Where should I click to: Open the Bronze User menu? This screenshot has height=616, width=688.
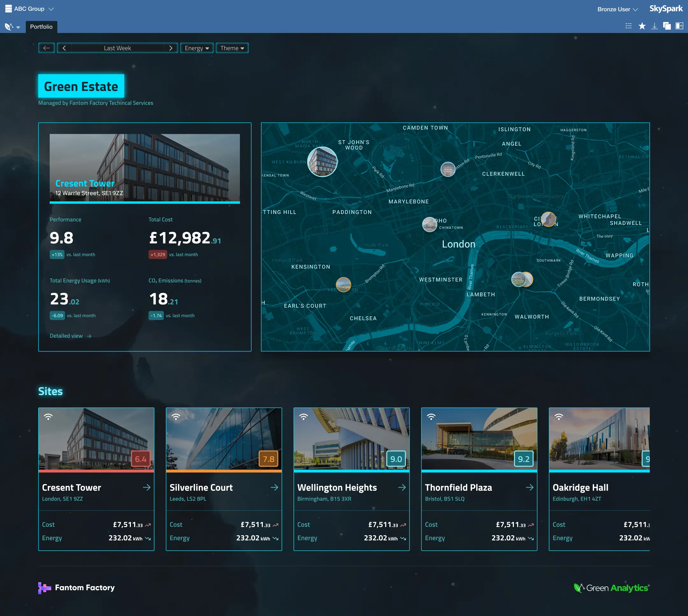tap(617, 9)
